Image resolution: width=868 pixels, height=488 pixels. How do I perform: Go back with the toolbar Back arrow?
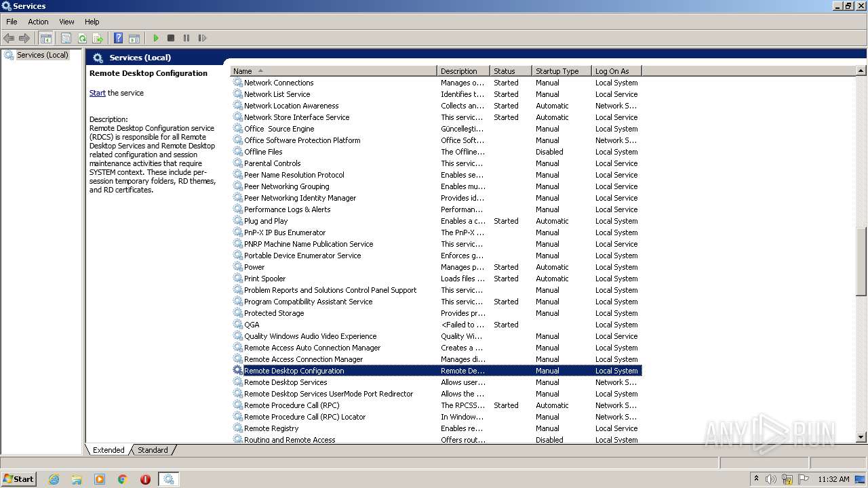pos(9,38)
